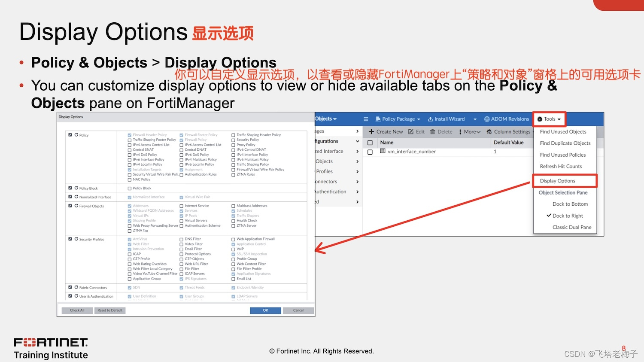
Task: Click the Create New button label
Action: click(x=389, y=132)
